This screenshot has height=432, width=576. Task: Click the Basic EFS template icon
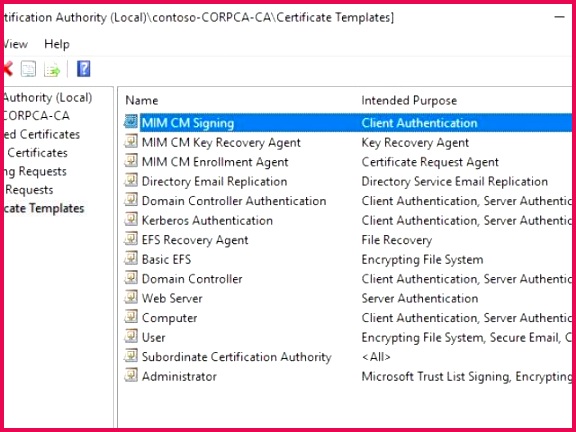click(x=131, y=258)
